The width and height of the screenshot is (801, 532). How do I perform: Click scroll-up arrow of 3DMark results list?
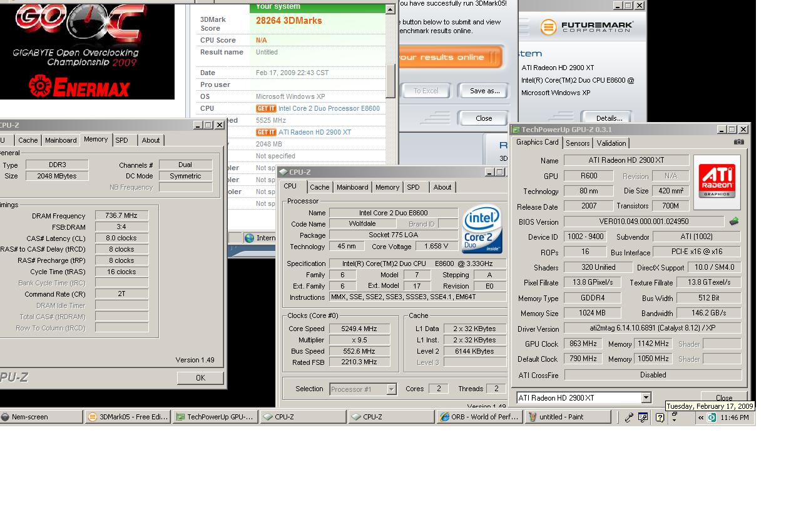point(390,9)
